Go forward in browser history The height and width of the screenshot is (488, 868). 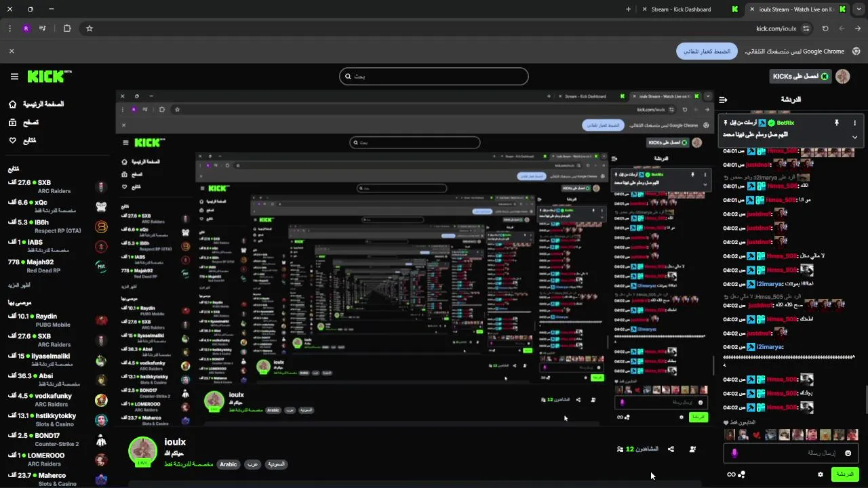click(842, 28)
